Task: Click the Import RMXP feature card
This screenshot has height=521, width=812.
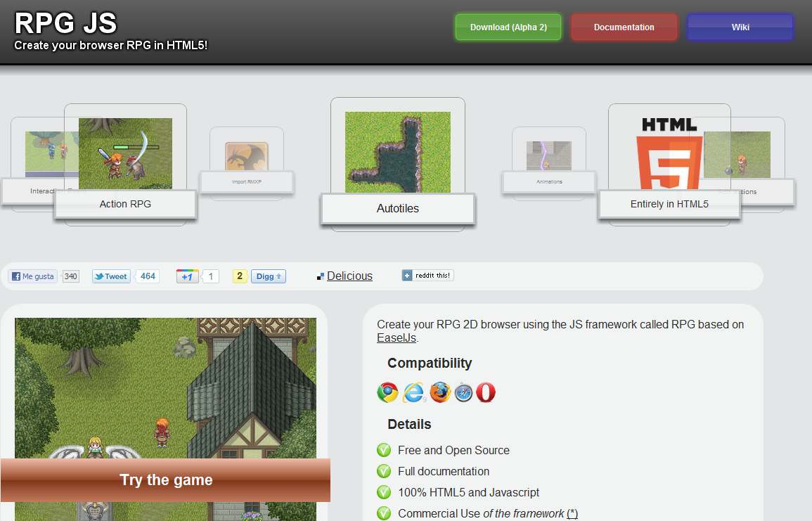Action: [247, 162]
